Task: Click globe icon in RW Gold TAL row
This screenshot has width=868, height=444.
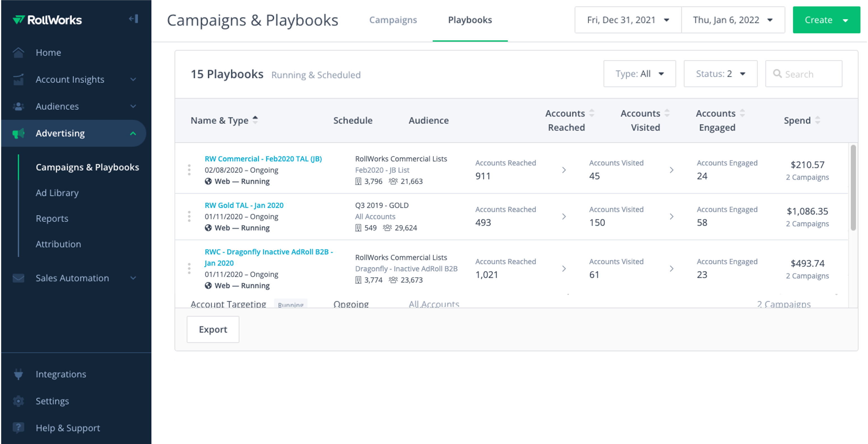Action: click(x=208, y=228)
